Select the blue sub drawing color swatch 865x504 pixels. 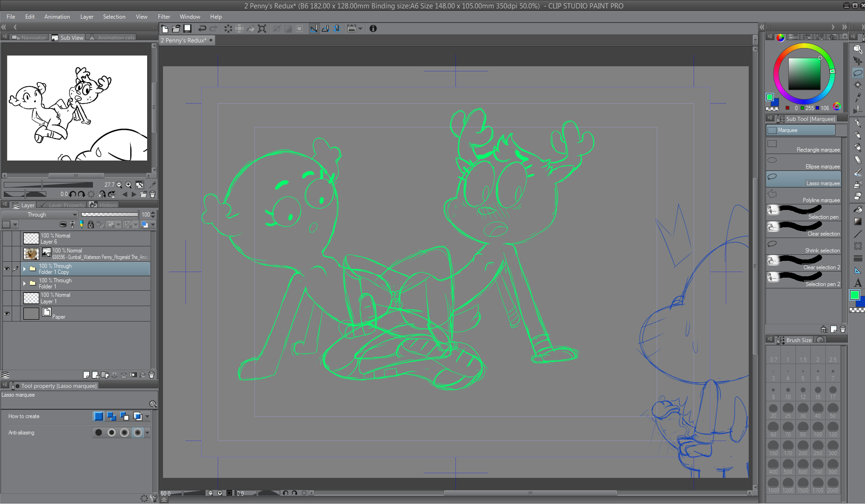(775, 103)
